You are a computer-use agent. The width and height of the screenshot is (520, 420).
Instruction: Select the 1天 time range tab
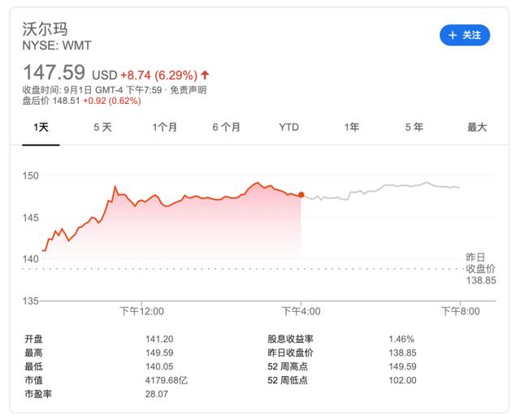(41, 128)
